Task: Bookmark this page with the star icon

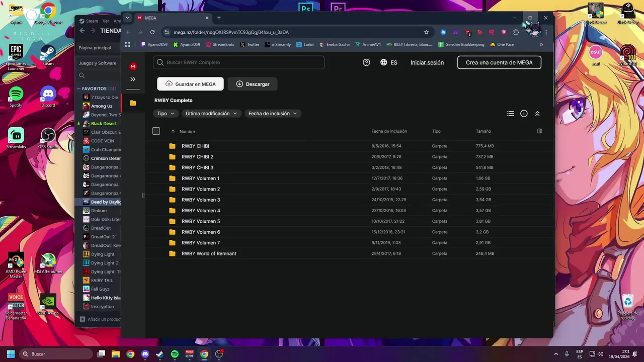Action: (426, 32)
